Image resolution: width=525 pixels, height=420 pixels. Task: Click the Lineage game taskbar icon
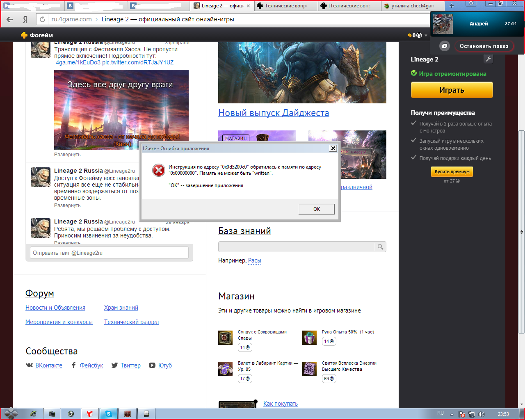pos(128,414)
